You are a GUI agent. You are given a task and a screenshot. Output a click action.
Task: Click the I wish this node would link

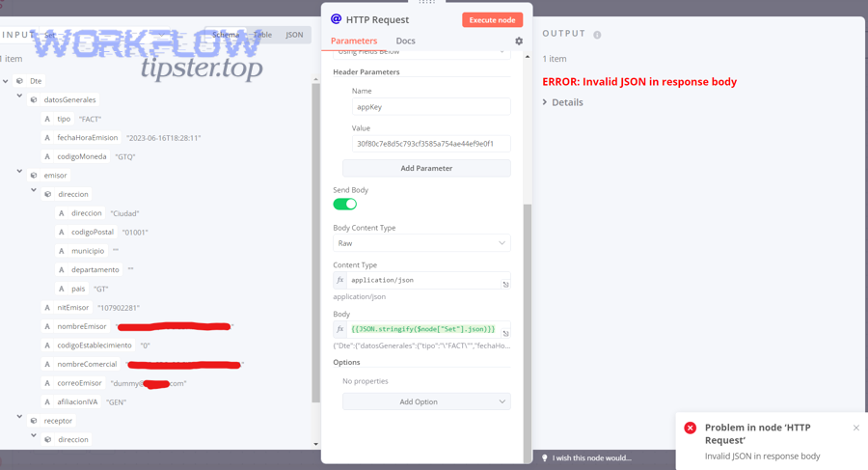(590, 457)
